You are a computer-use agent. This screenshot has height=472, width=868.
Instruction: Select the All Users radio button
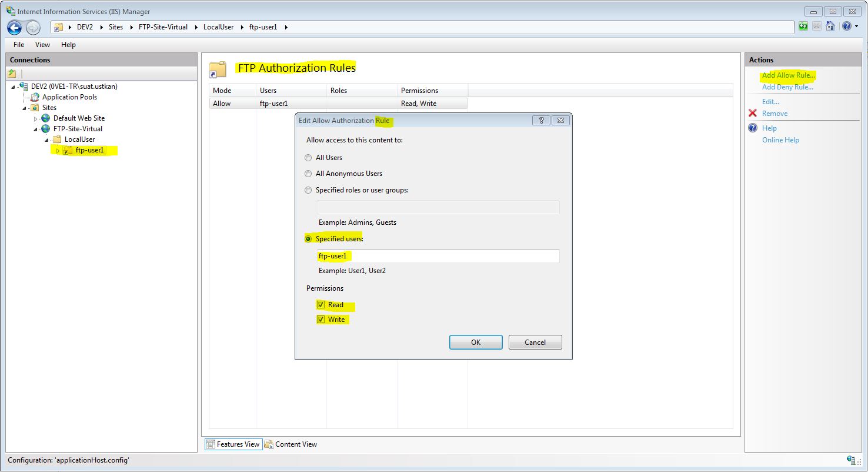pyautogui.click(x=308, y=158)
